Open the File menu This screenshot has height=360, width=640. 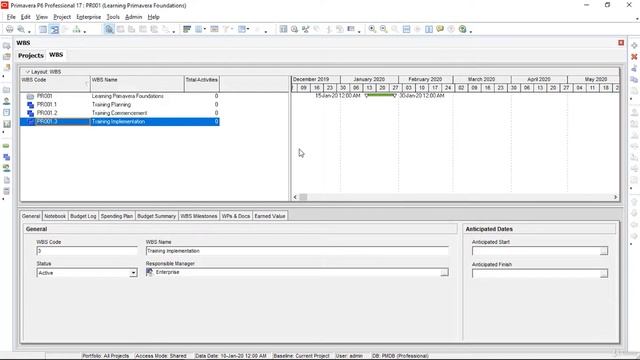tap(11, 17)
